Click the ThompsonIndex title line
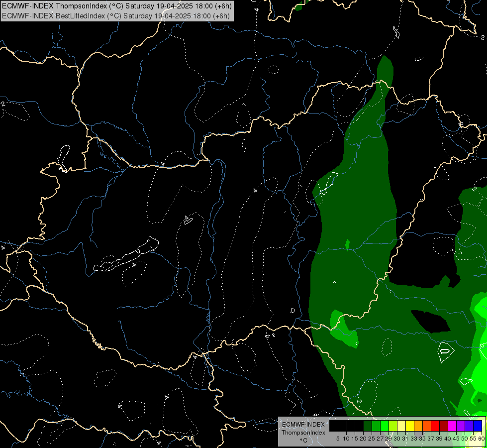Screen dimensions: 487x448 click(116, 6)
